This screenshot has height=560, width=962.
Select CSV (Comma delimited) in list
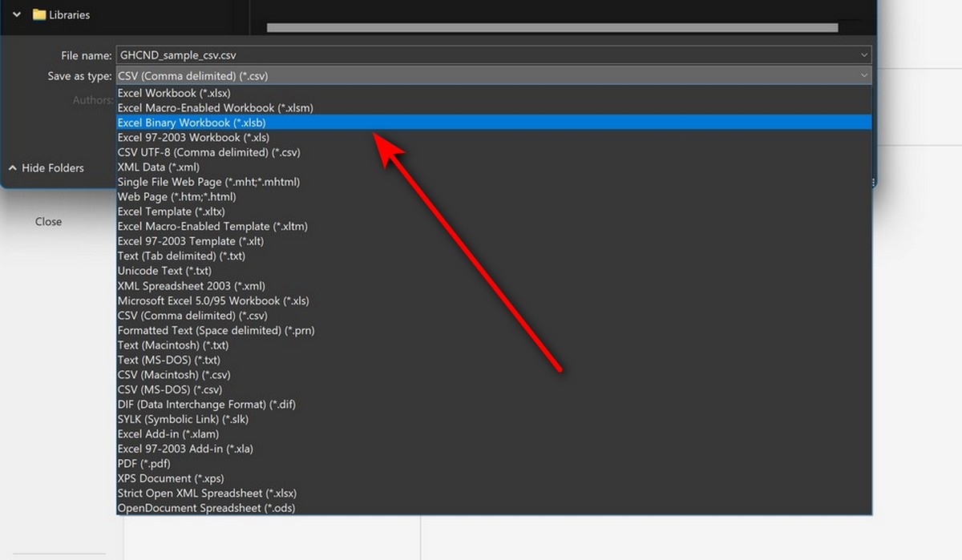(494, 316)
